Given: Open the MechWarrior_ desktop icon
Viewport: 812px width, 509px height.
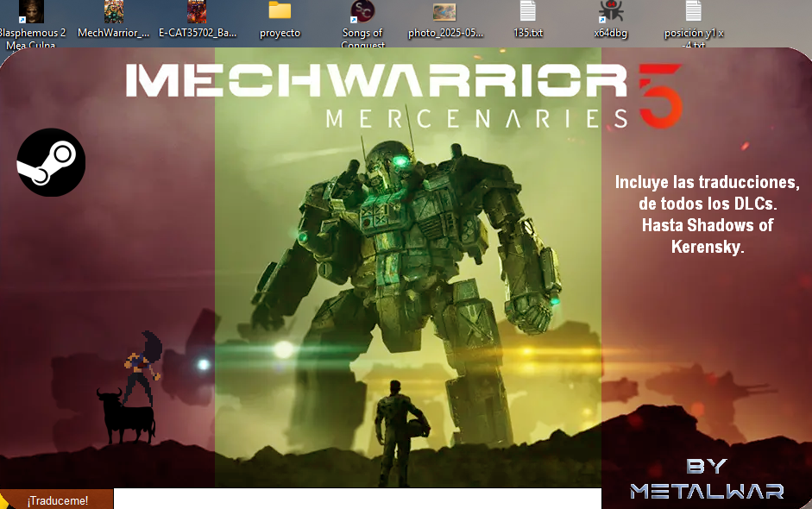Looking at the screenshot, I should point(113,20).
